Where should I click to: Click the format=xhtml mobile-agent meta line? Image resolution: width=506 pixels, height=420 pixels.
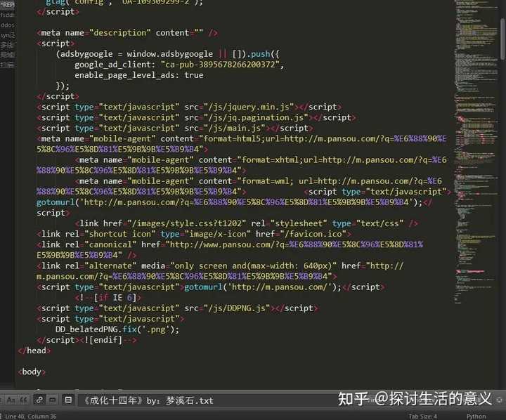241,165
